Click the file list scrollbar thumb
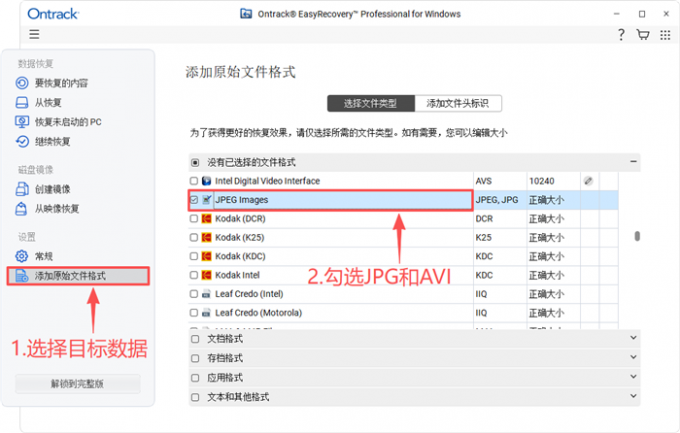Viewport: 680px width, 433px height. [x=637, y=236]
